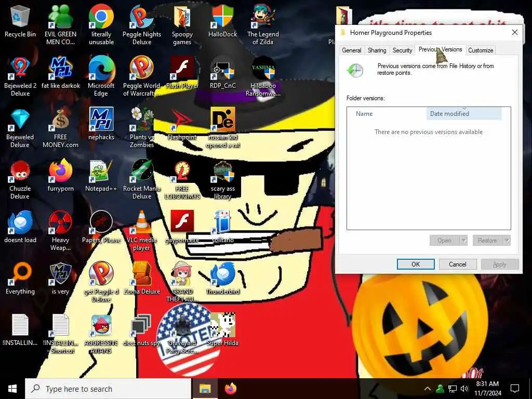Switch to the Security tab
The image size is (532, 399).
[x=403, y=50]
